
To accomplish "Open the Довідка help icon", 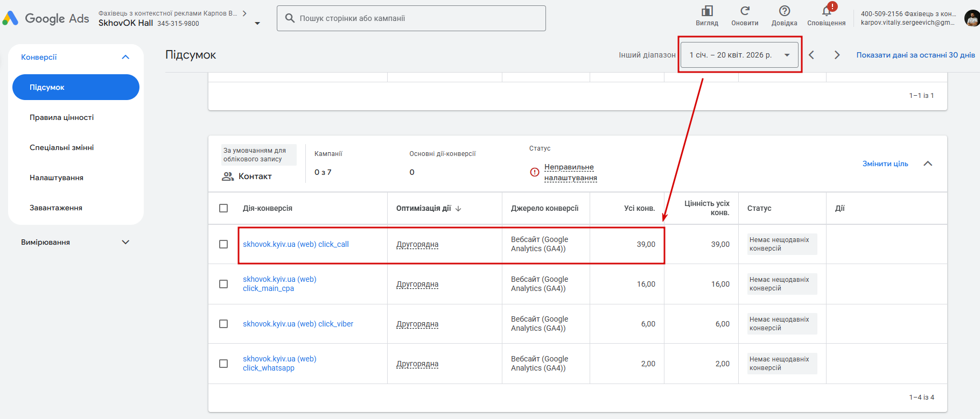I will pyautogui.click(x=784, y=11).
